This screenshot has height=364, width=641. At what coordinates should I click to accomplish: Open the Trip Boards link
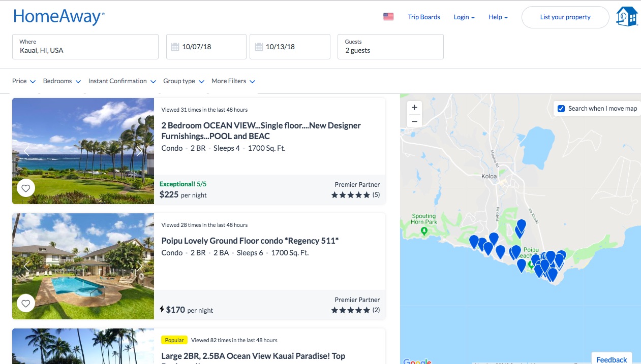point(424,17)
